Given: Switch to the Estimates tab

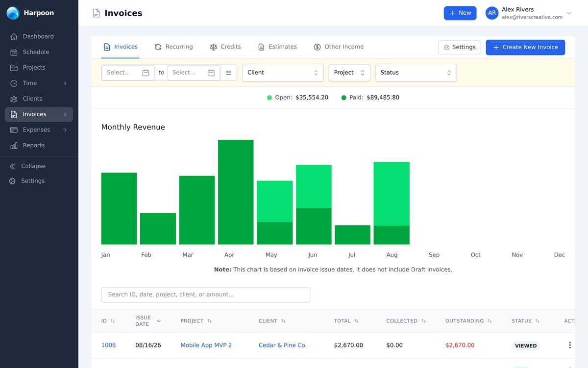Looking at the screenshot, I should click(277, 47).
